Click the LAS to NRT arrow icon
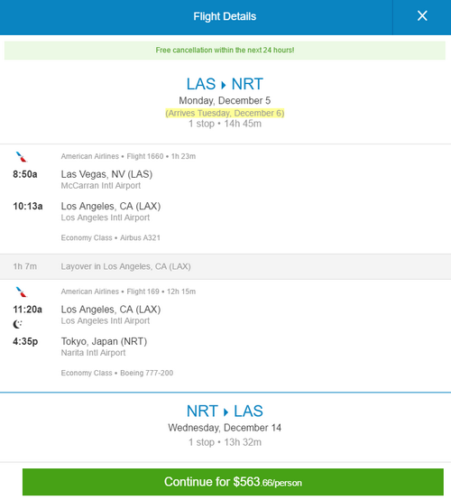This screenshot has width=451, height=500. coord(224,85)
